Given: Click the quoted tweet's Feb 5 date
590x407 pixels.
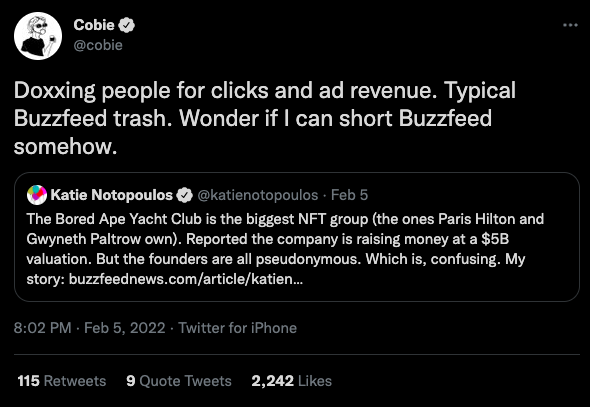Looking at the screenshot, I should tap(349, 195).
